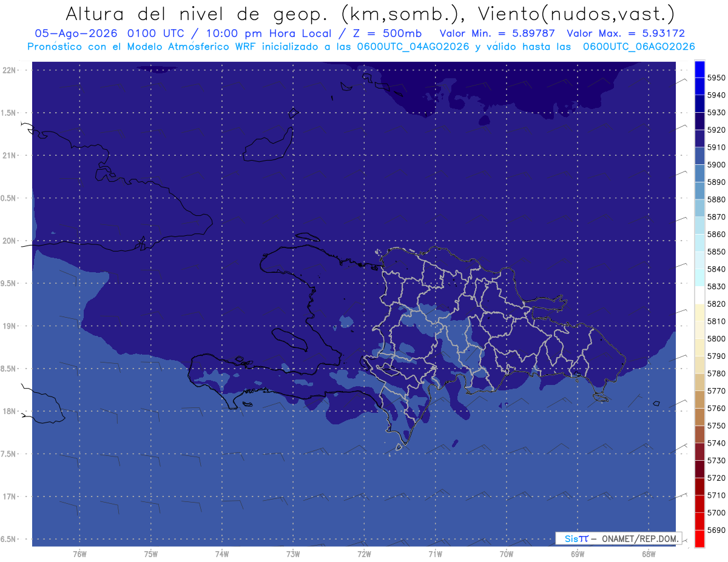The height and width of the screenshot is (562, 728).
Task: Pick the tan band between 5770 and 5760
Action: pyautogui.click(x=699, y=400)
